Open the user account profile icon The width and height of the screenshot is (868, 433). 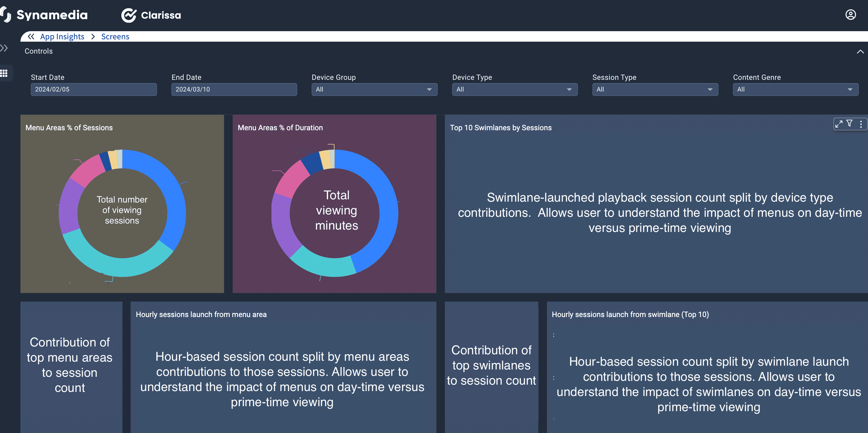tap(850, 15)
